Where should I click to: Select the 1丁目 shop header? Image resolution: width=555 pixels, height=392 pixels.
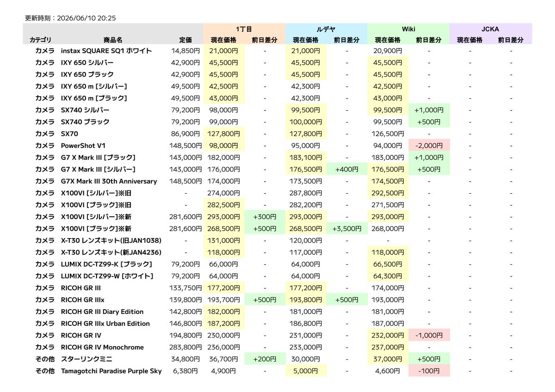tap(244, 29)
